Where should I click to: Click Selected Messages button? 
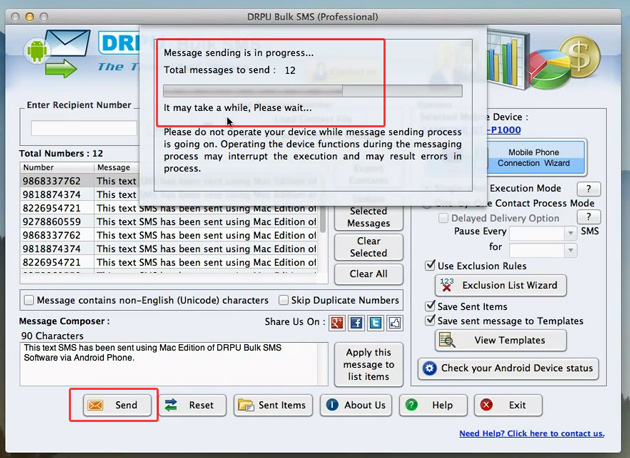[368, 217]
